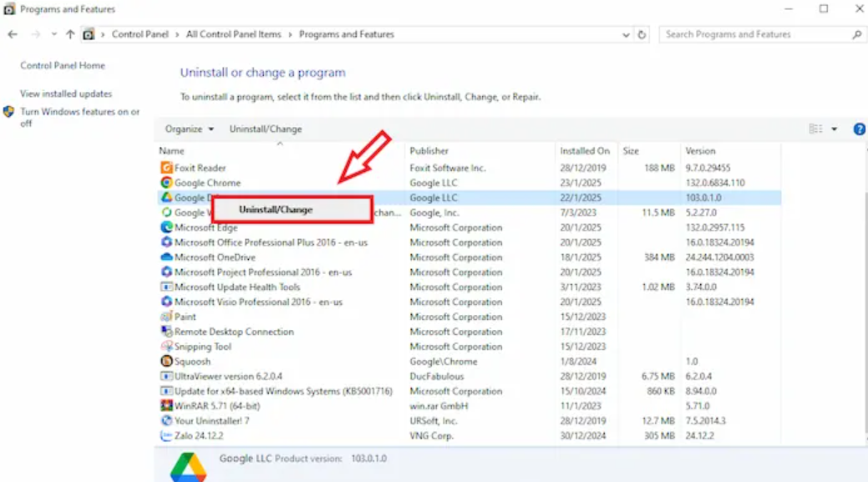Sort by the Installed On column header
This screenshot has height=482, width=868.
coord(586,150)
